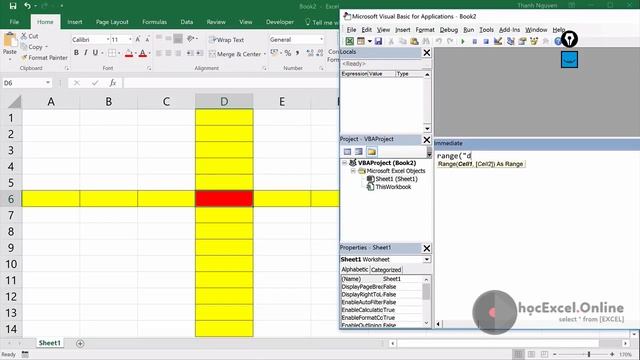Click the Font Color red A button

pos(142,53)
